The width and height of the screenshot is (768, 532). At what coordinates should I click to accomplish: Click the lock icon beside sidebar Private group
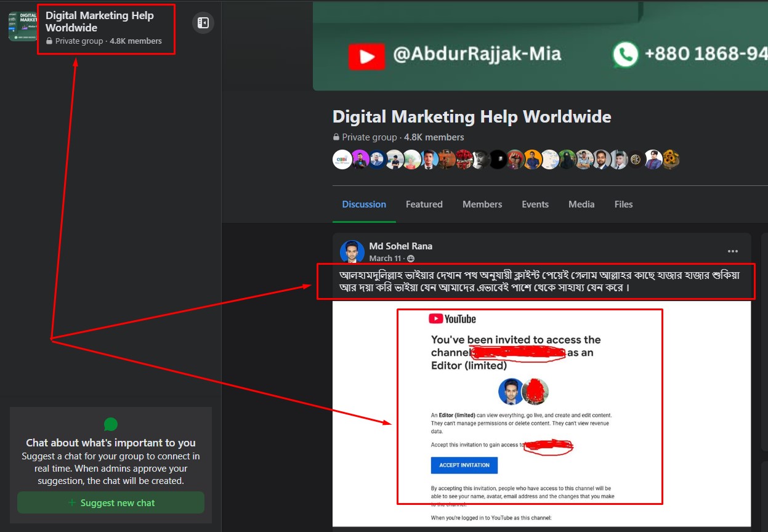(49, 41)
